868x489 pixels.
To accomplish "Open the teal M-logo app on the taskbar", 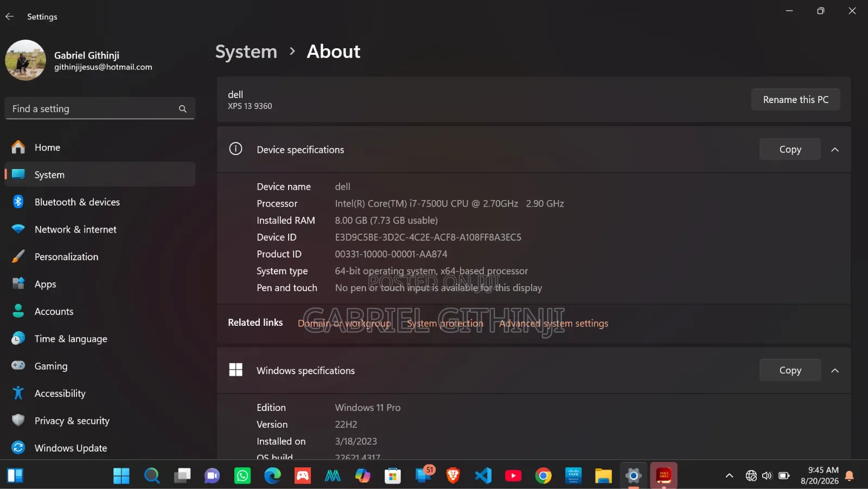I will (x=333, y=476).
